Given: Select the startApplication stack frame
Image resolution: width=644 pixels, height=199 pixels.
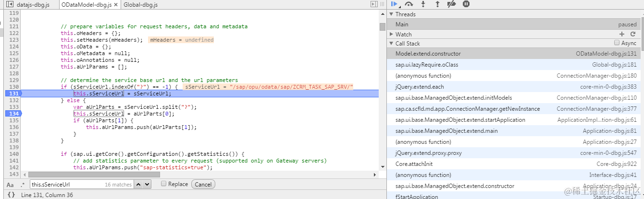Looking at the screenshot, I should click(514, 120).
